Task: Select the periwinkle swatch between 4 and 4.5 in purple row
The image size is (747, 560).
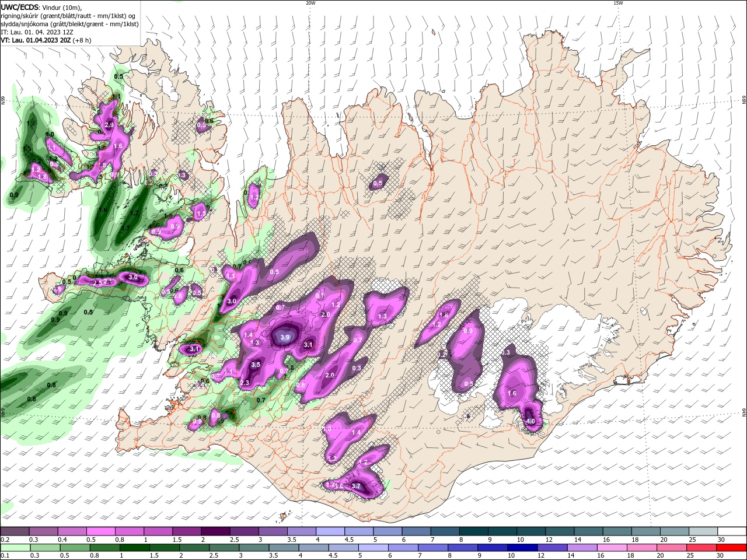Action: [330, 531]
